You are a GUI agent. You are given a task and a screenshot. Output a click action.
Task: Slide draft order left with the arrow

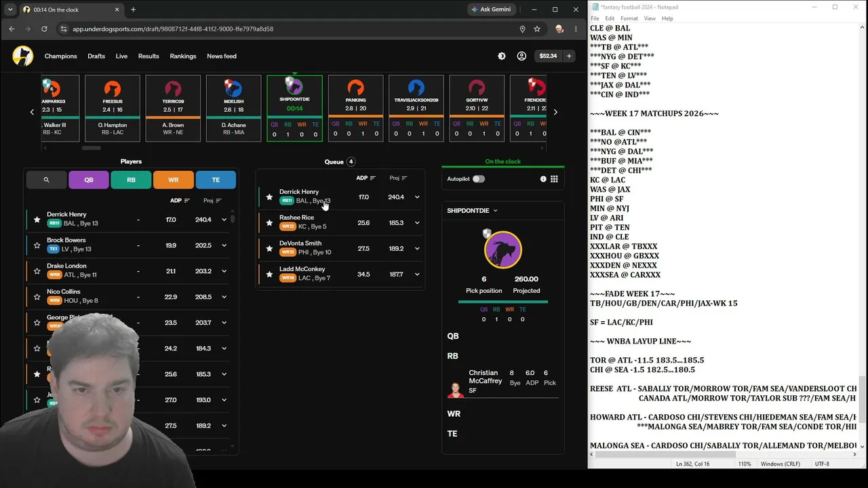tap(32, 112)
